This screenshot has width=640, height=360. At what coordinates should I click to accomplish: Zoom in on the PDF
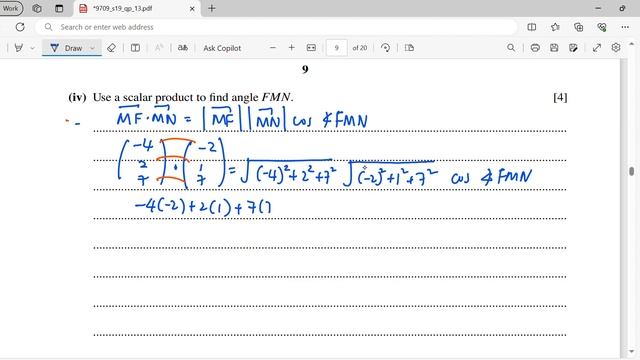[x=291, y=48]
